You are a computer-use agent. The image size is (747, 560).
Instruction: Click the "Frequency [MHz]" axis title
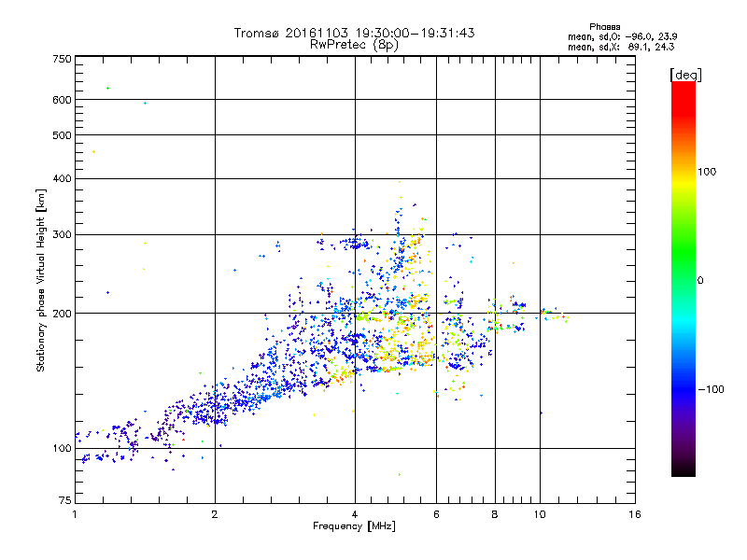[x=354, y=526]
